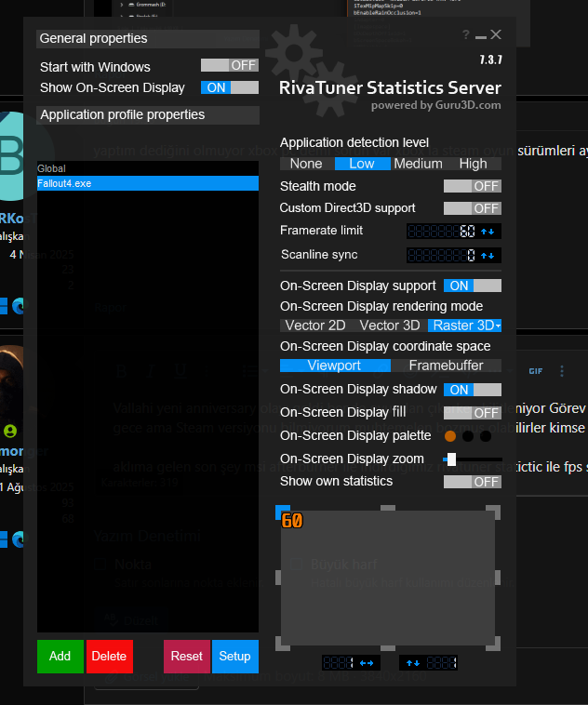This screenshot has height=705, width=588.
Task: Select Global profile in list
Action: pos(148,168)
